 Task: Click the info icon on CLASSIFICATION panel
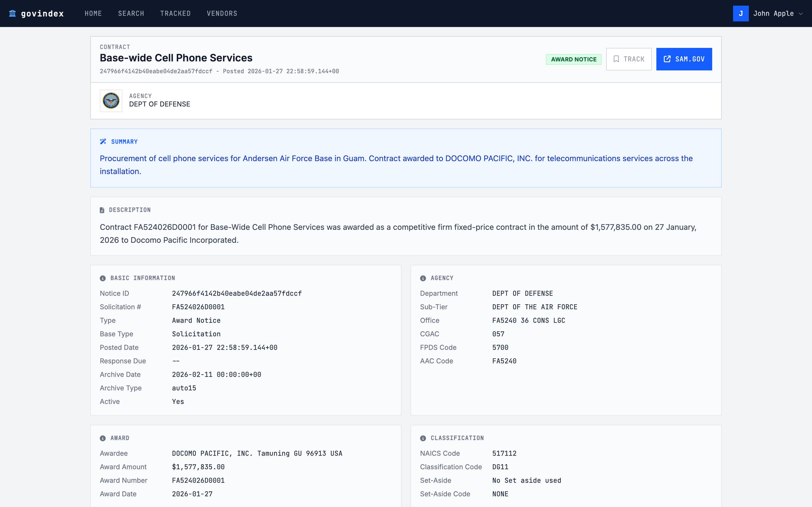tap(423, 438)
